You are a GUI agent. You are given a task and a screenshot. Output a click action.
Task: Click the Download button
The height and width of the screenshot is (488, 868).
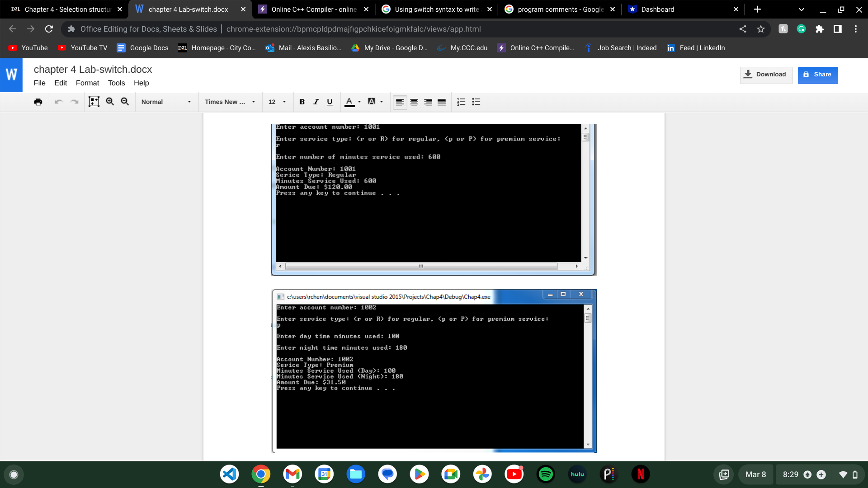[766, 75]
